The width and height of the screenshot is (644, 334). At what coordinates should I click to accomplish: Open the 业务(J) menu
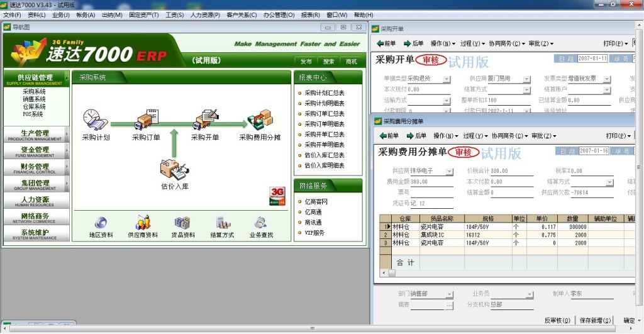(61, 15)
